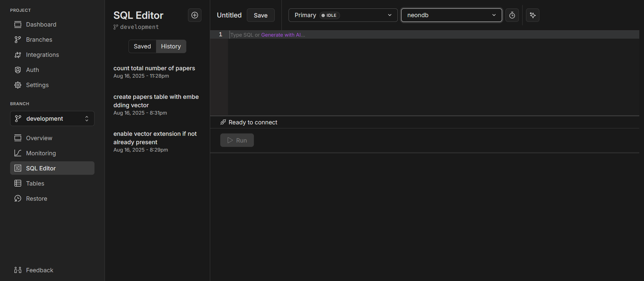Screen dimensions: 644x281
Task: Open Restore page
Action: [x=52, y=199]
